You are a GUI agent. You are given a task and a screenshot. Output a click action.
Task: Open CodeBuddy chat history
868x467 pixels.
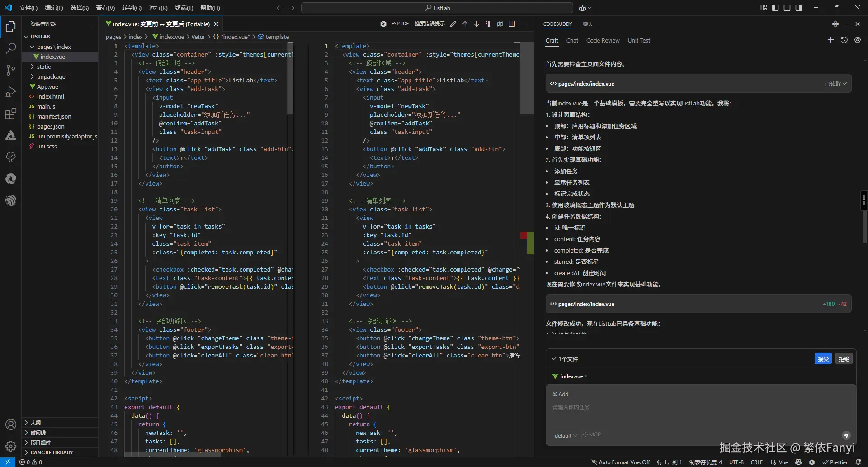(844, 40)
